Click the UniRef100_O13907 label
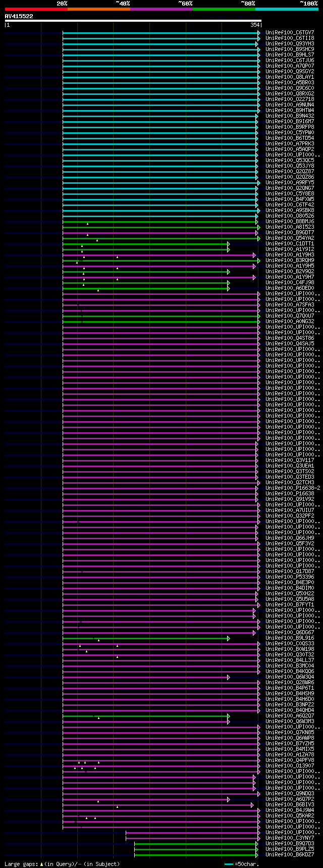The height and width of the screenshot is (868, 323). tap(290, 766)
